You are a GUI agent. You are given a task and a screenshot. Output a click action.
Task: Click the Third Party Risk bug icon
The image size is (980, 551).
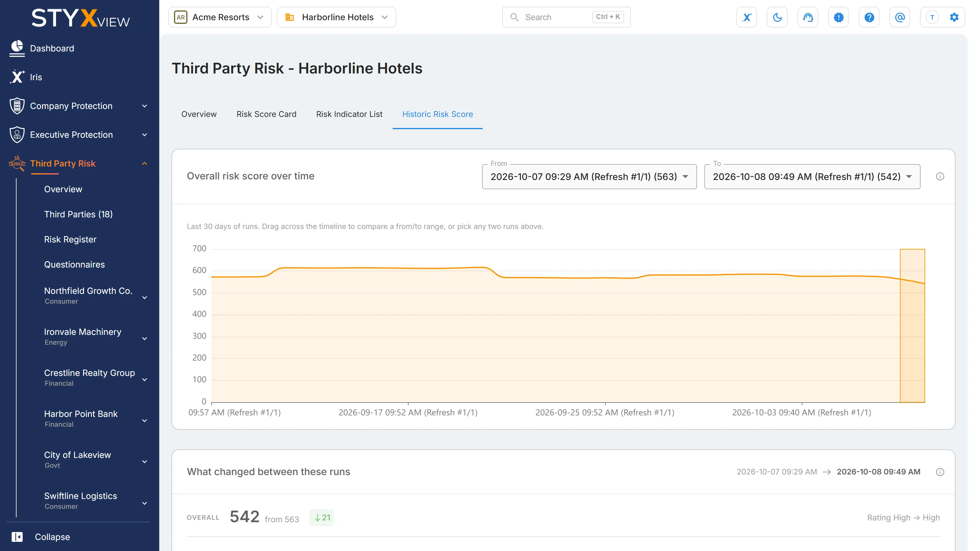click(17, 163)
